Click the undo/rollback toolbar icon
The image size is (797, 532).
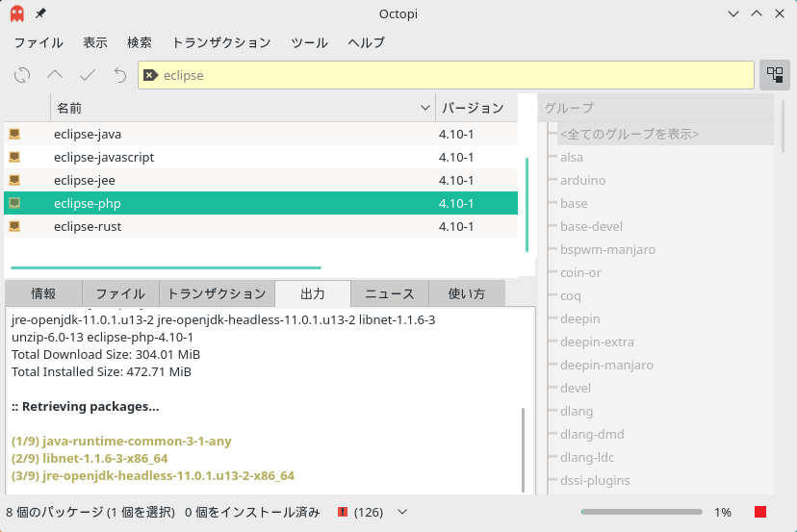pyautogui.click(x=120, y=75)
